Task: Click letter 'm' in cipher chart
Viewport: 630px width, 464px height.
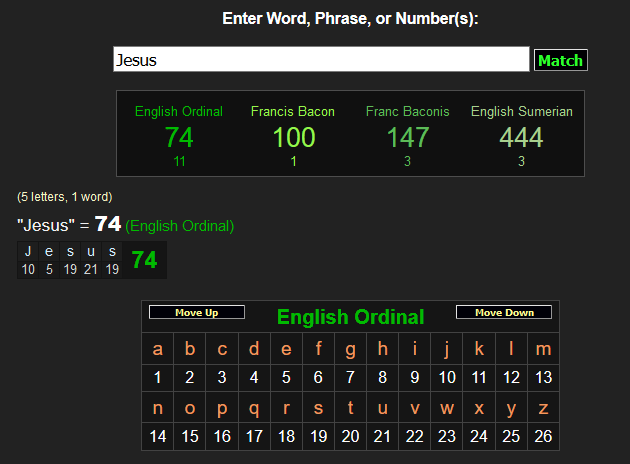Action: point(543,349)
